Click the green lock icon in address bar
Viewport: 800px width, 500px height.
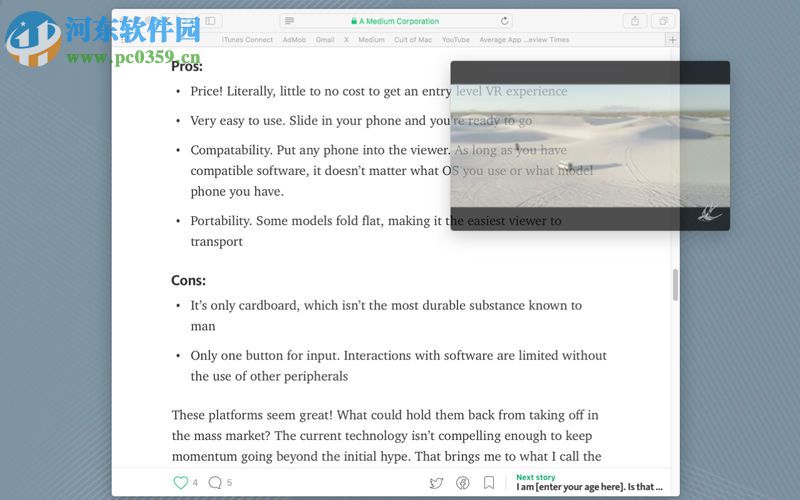(x=354, y=21)
